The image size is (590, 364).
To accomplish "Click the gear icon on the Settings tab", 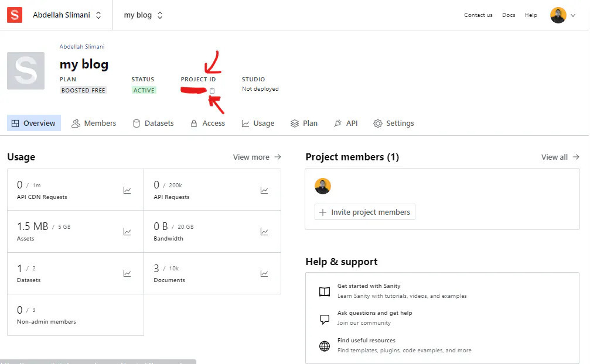I will click(x=378, y=123).
